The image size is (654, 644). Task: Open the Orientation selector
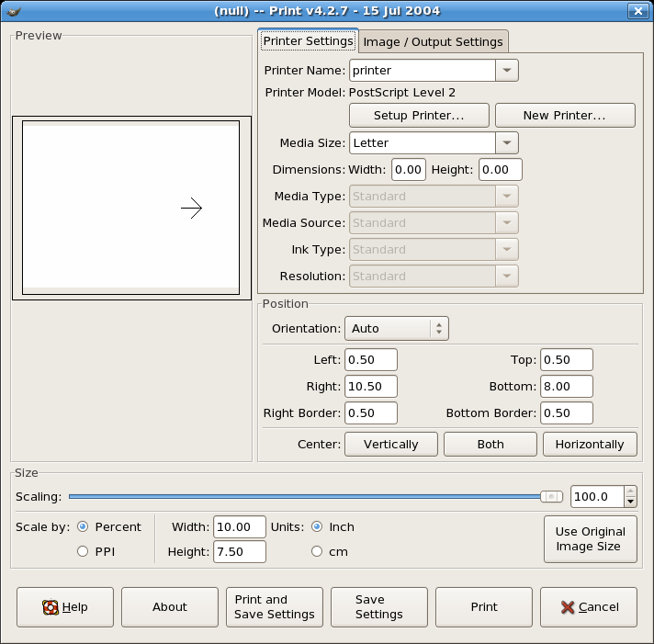pos(396,328)
